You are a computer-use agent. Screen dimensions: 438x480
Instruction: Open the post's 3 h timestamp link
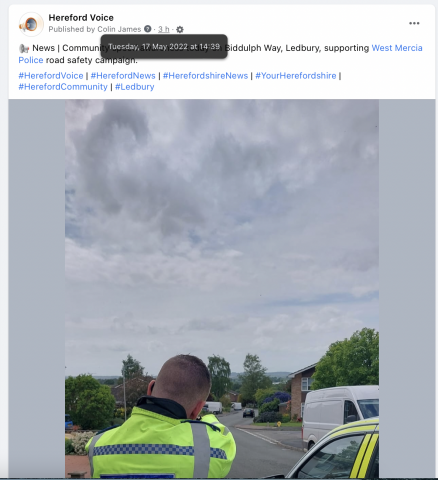pos(164,29)
